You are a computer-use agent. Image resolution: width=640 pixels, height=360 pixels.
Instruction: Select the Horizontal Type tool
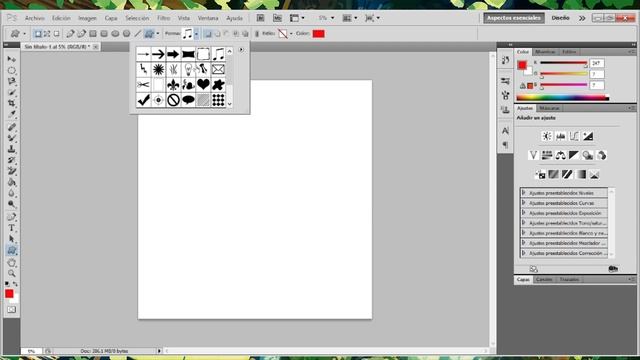(11, 229)
